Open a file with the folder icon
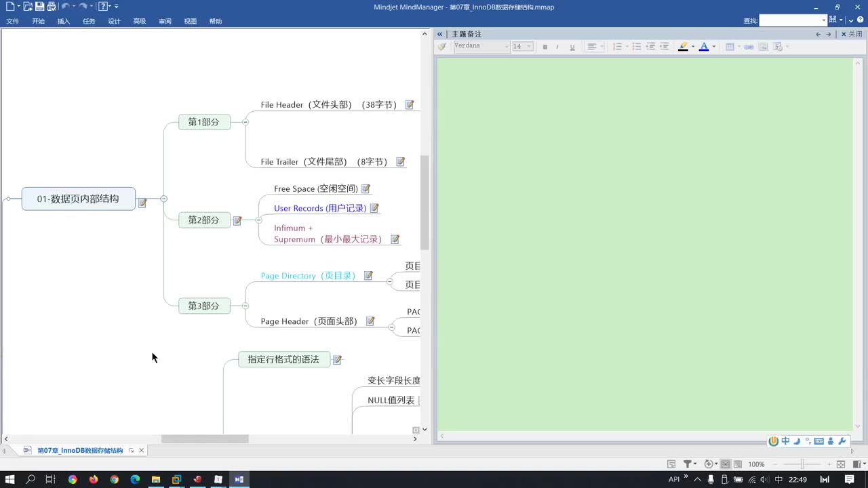Screen dimensions: 868x488 (28, 6)
